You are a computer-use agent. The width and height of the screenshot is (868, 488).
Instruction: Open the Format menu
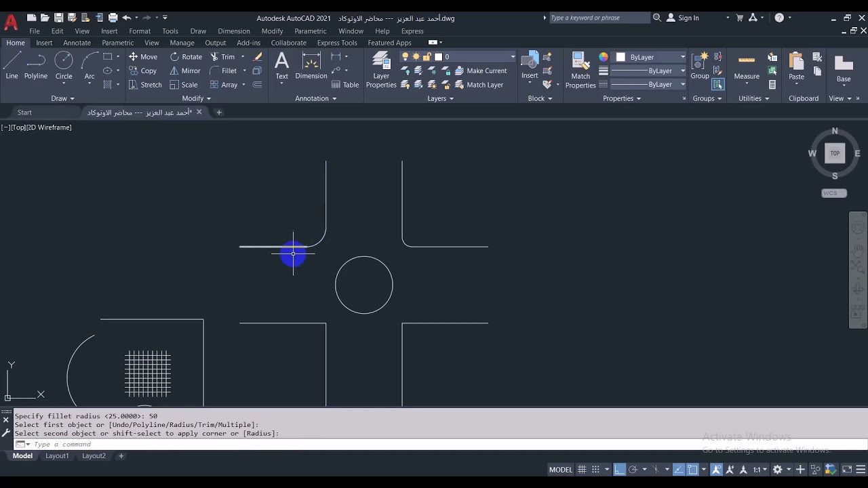coord(140,31)
